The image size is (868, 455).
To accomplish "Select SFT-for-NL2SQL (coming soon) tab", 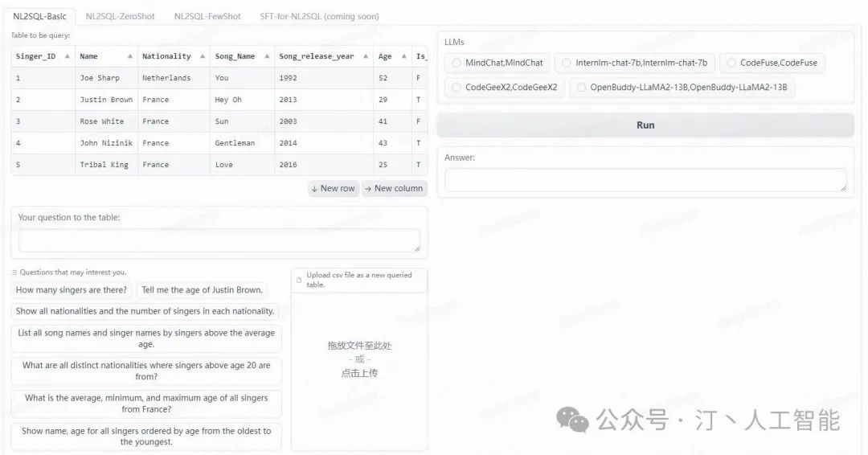I will coord(319,16).
